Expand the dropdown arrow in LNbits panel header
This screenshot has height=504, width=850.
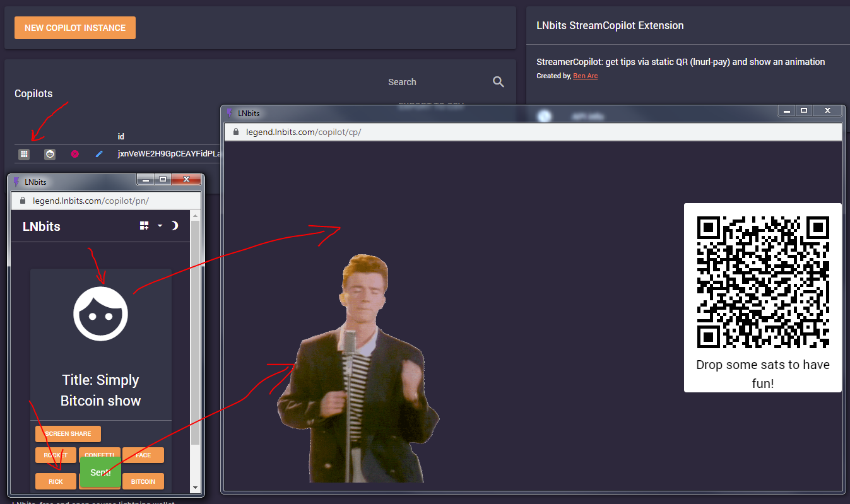pos(160,226)
